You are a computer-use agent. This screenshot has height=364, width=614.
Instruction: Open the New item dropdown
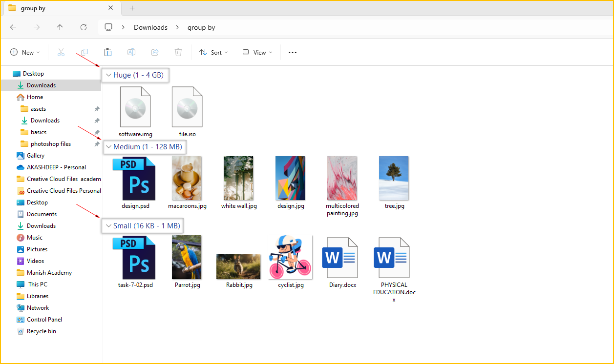click(25, 53)
